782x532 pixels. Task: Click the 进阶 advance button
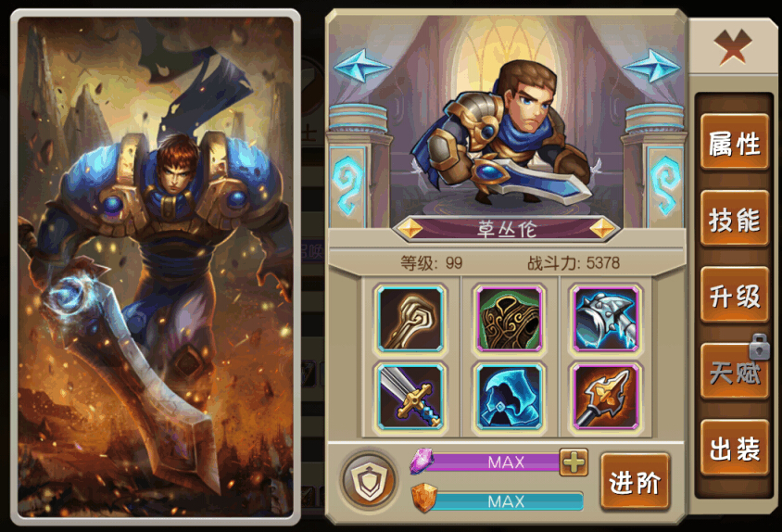click(x=635, y=482)
